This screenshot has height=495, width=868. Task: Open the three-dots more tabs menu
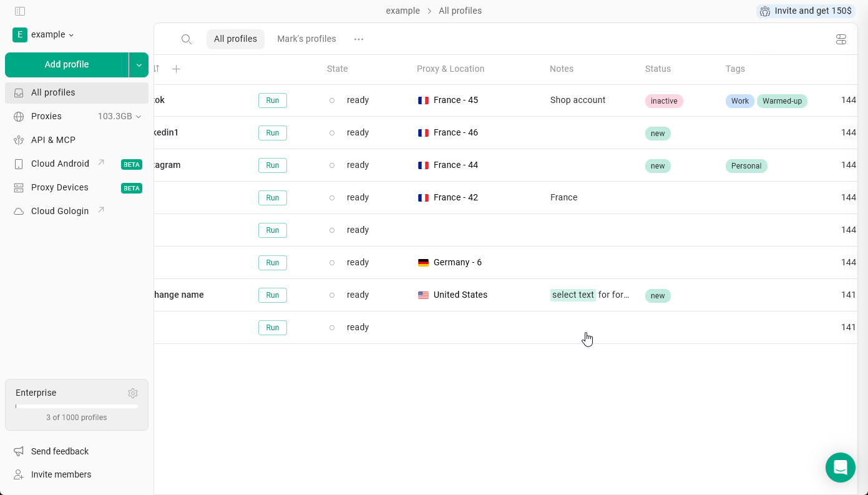[359, 39]
